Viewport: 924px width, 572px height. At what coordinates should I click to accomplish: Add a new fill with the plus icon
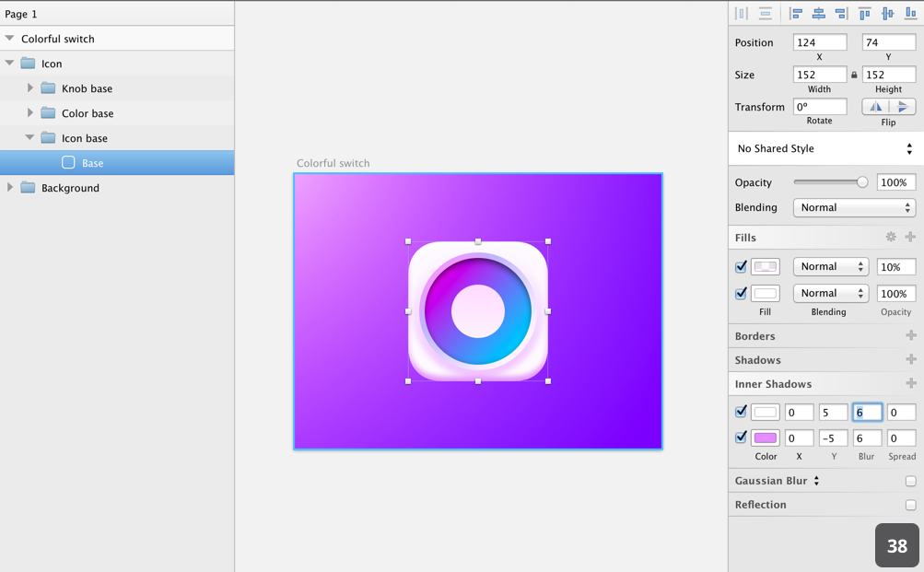click(910, 237)
